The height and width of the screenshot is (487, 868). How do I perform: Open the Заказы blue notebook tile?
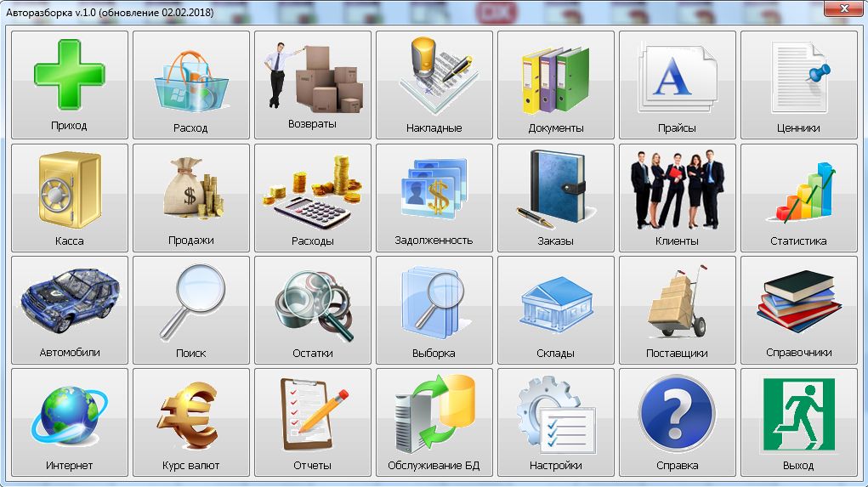coord(556,198)
